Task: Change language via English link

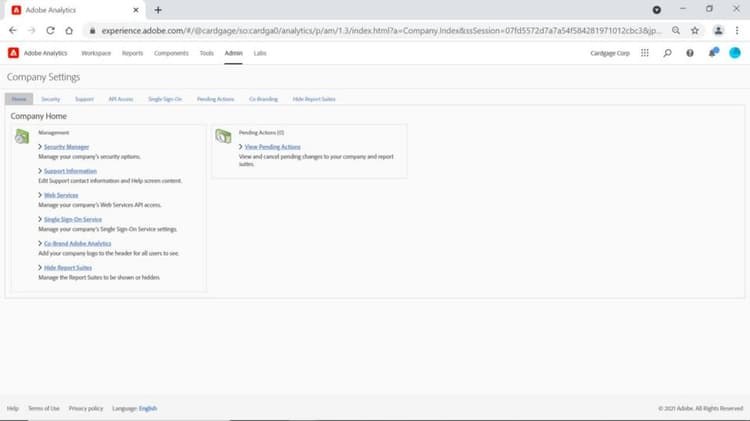Action: [148, 408]
